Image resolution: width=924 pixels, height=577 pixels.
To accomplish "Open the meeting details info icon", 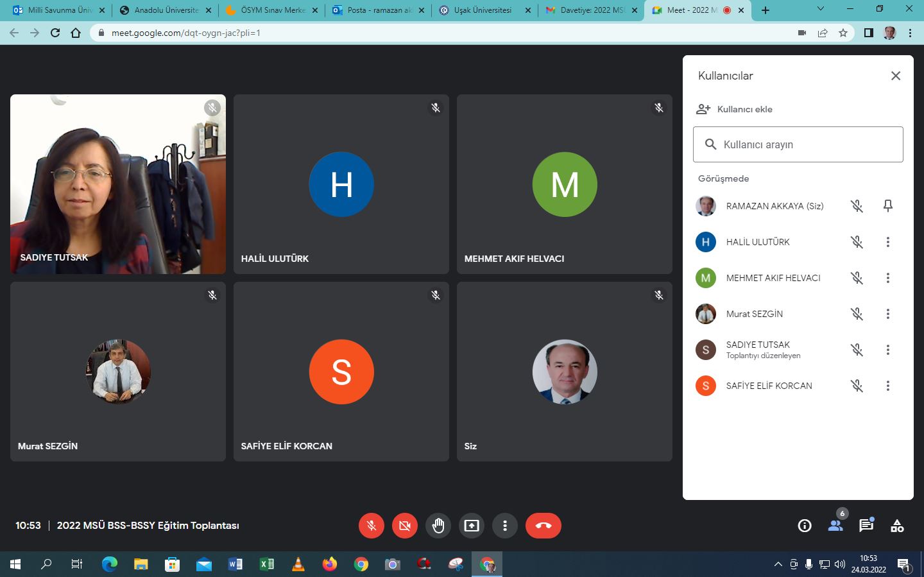I will 805,526.
